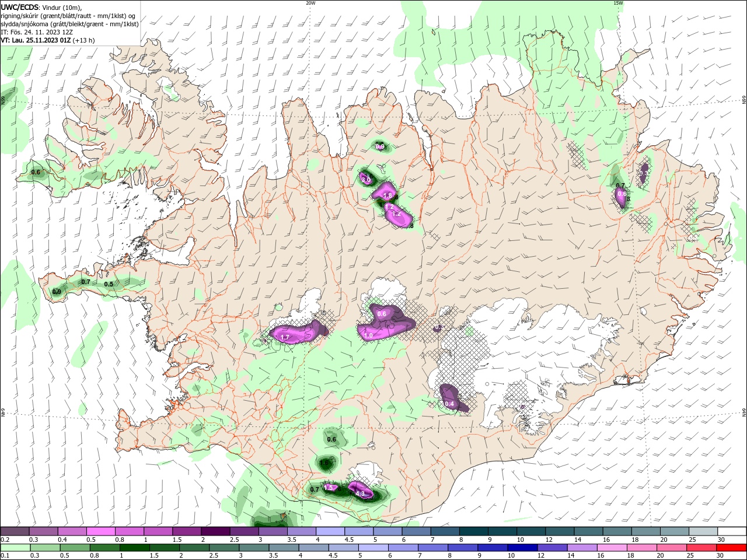
Task: Click the '3.5' label under rain legend
Action: pos(273,556)
